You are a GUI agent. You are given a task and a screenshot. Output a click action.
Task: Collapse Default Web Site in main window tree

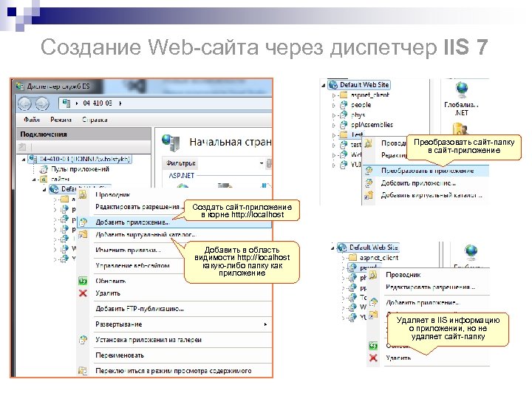(44, 189)
